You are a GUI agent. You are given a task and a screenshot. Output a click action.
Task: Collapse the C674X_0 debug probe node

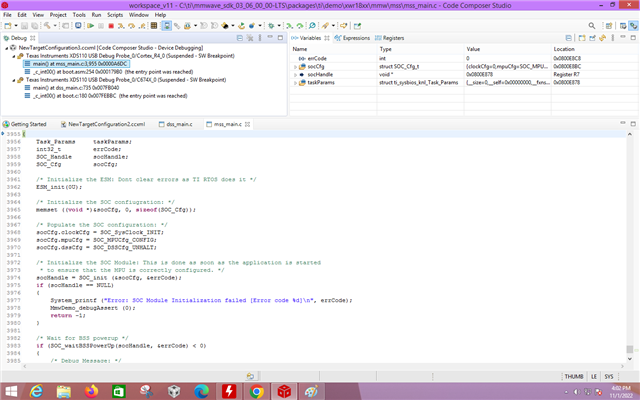point(13,80)
